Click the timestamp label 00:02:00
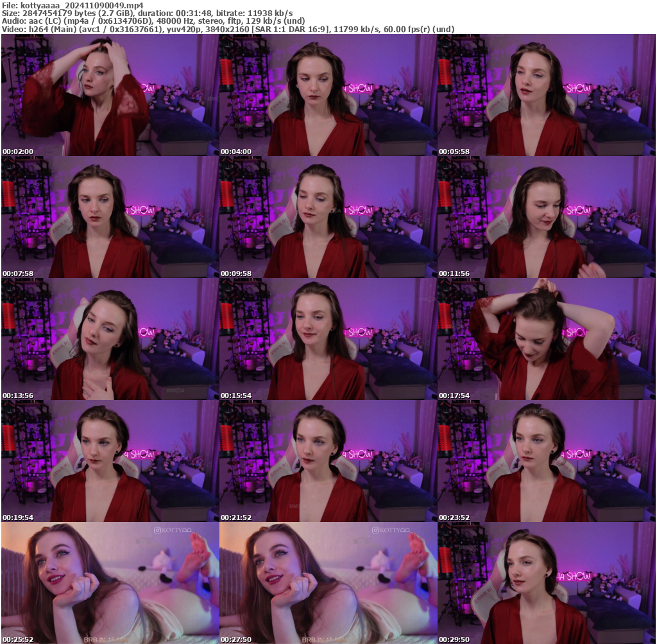The image size is (657, 644). (x=17, y=151)
